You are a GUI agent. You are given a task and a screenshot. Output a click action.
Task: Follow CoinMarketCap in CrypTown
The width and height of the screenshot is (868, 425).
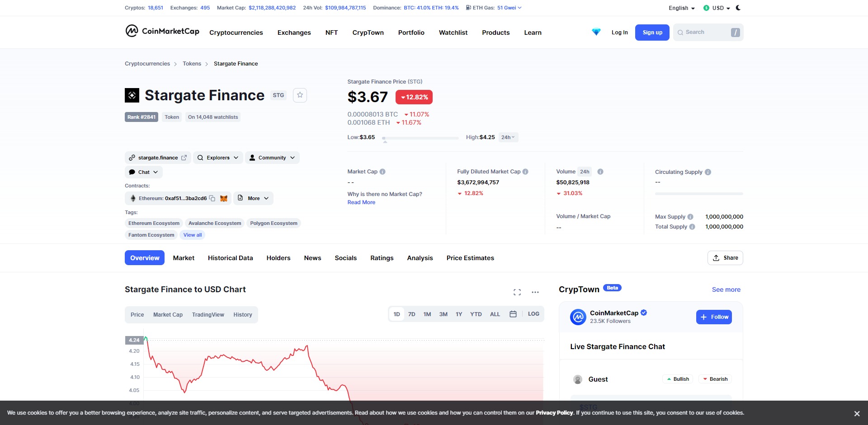click(x=714, y=317)
